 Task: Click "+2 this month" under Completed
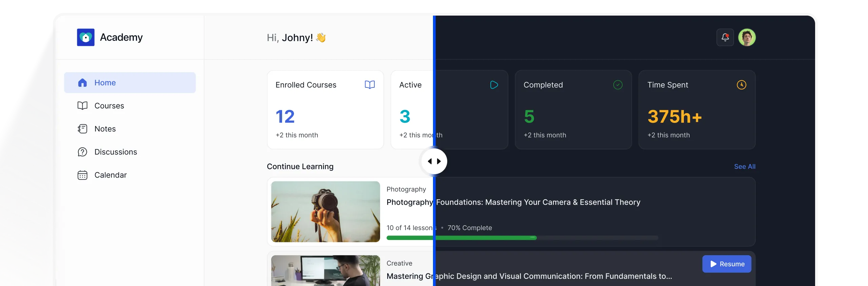click(x=545, y=135)
